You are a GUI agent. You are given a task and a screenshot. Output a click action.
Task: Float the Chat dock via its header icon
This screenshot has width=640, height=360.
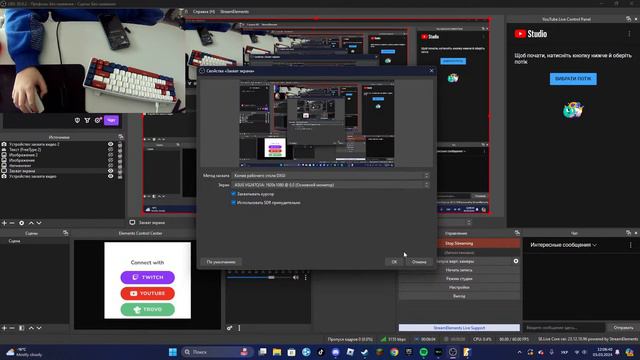click(x=628, y=233)
